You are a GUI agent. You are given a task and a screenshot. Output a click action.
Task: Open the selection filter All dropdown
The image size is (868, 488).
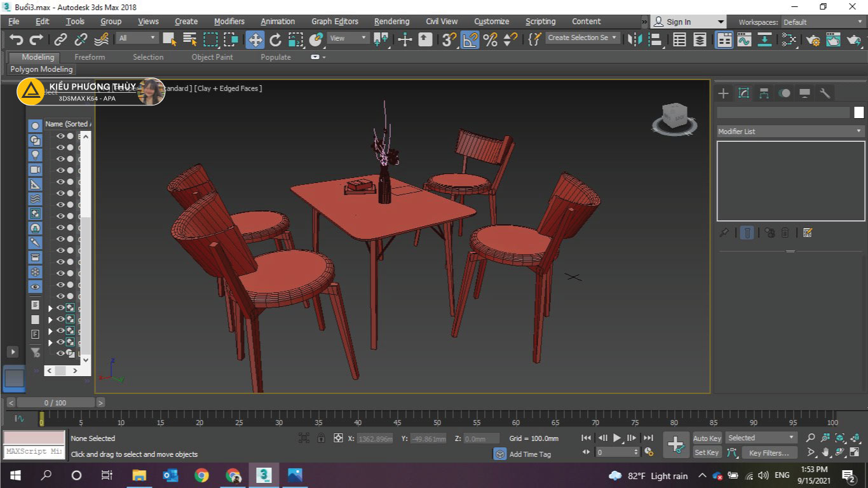tap(137, 38)
